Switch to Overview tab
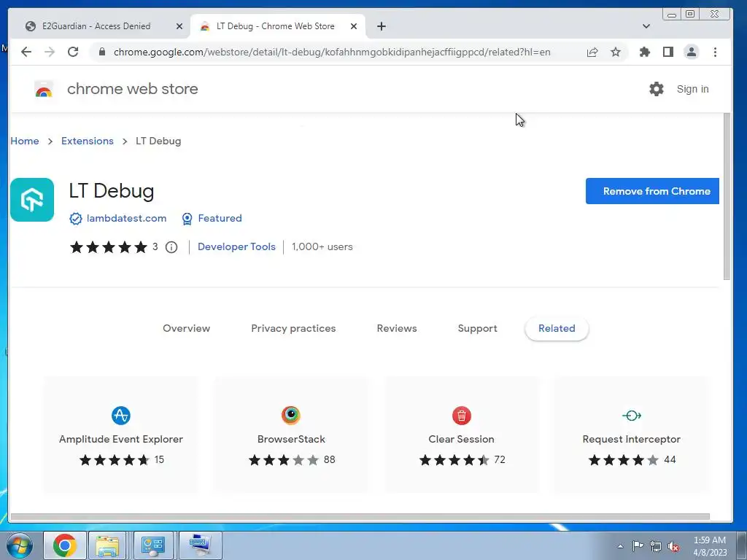 pyautogui.click(x=186, y=328)
